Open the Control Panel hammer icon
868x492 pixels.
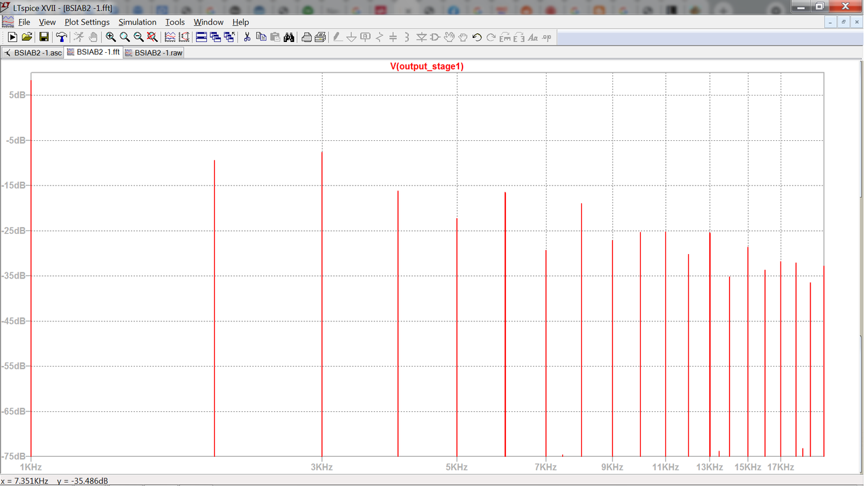pos(62,37)
